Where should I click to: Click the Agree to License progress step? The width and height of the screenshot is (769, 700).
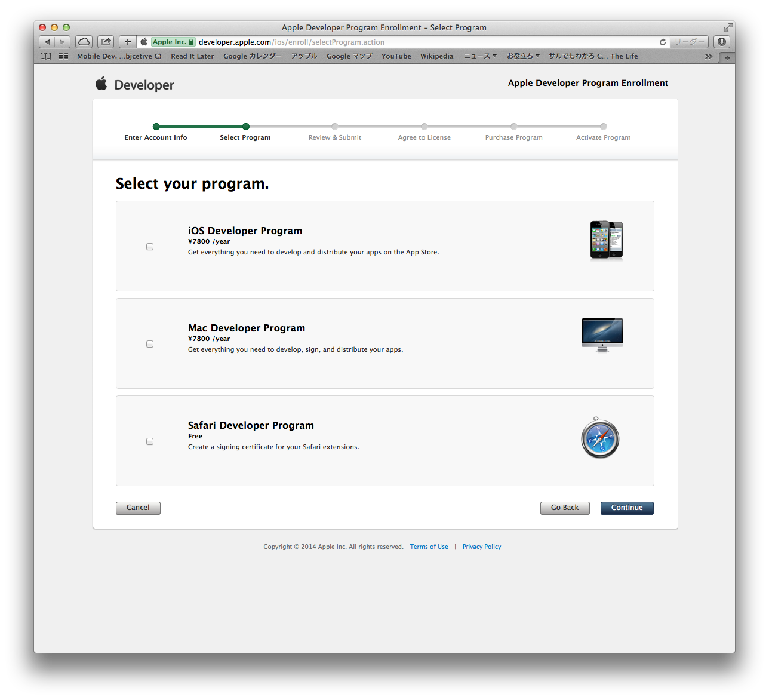425,133
